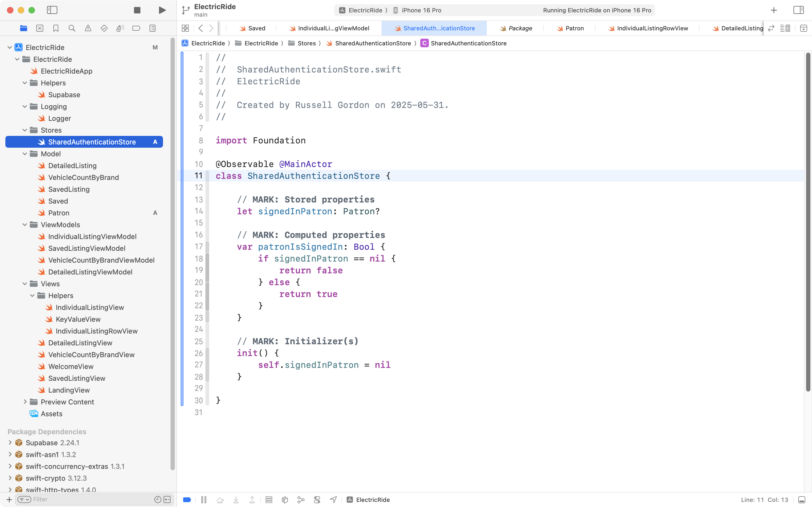Select iPhone 16 Pro run destination
Screen dimensions: 812x507
click(x=421, y=10)
